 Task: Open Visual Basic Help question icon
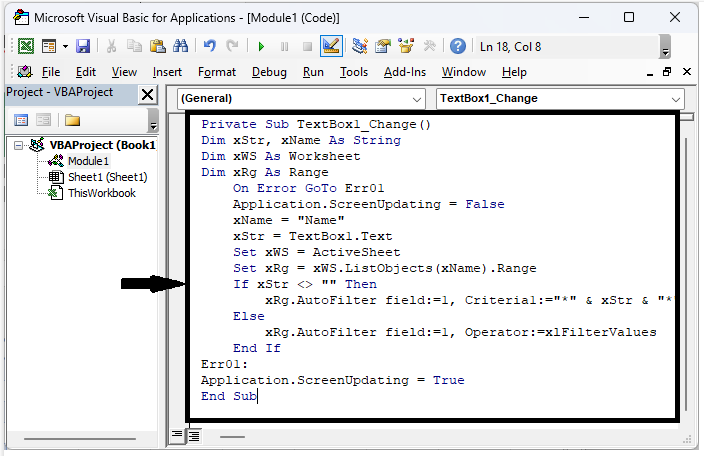[458, 46]
